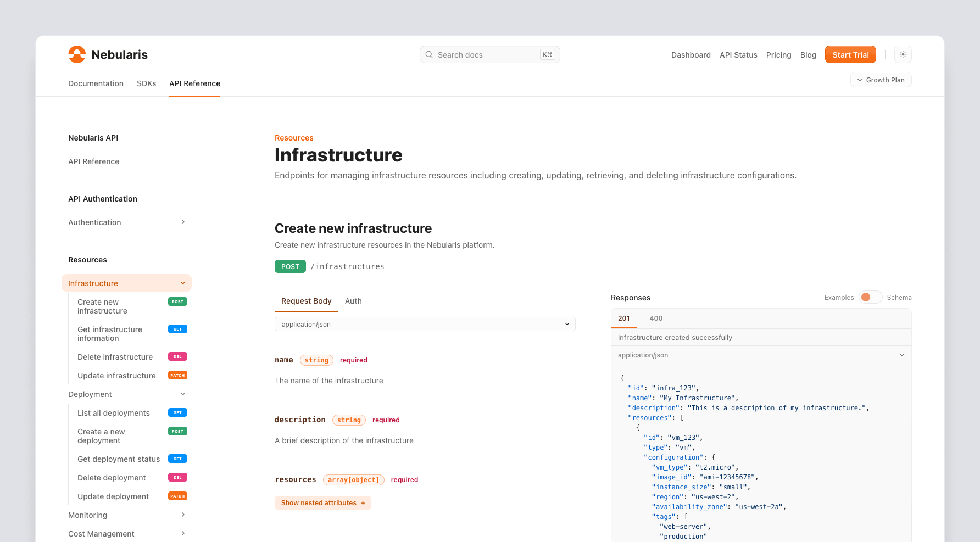Select the POST badge next to Create new infrastructure

[177, 301]
